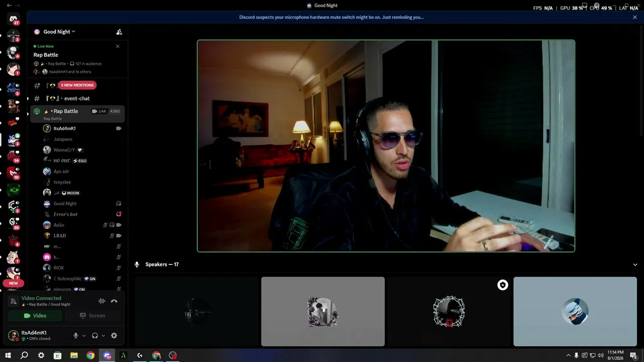Select light-blue speaker tile with cap avatar

pyautogui.click(x=575, y=312)
